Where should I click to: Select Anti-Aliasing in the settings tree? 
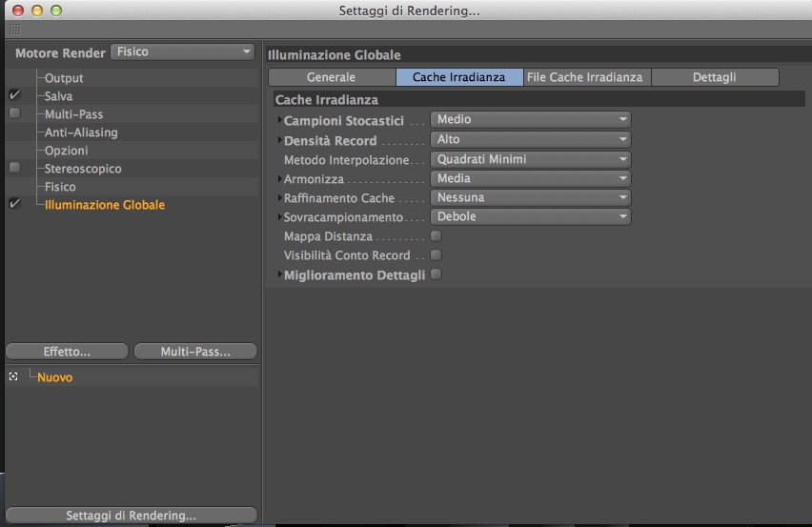81,132
